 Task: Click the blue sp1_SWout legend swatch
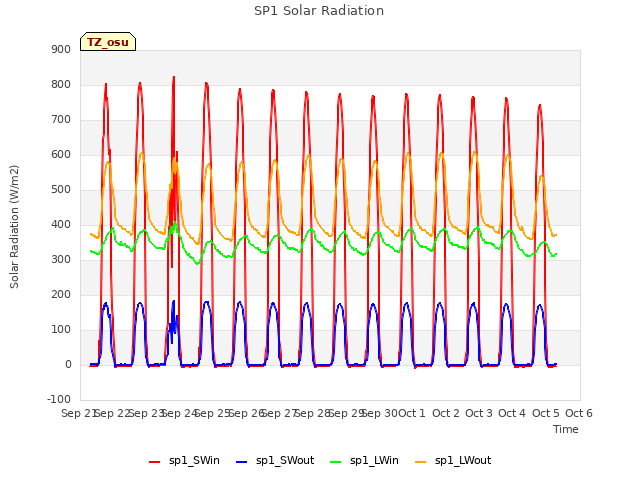(242, 462)
